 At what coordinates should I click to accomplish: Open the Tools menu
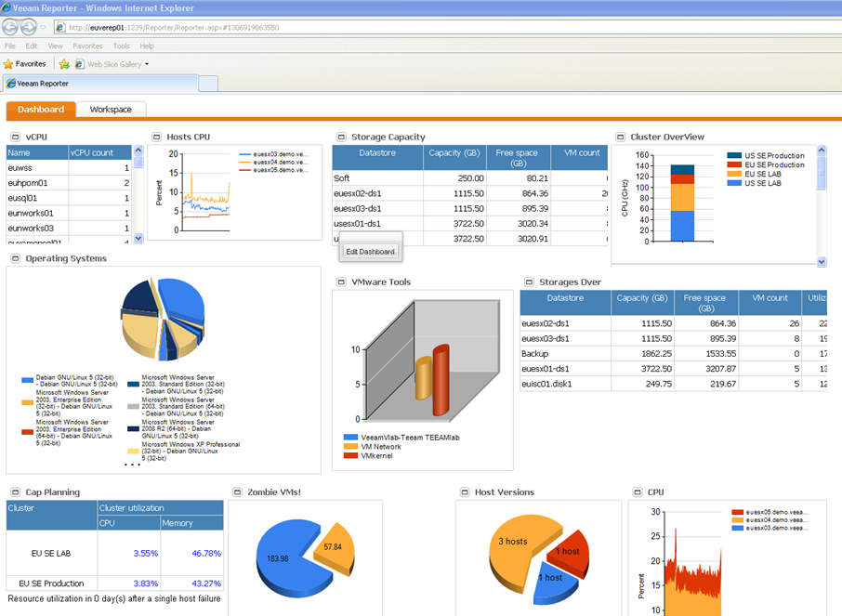tap(122, 46)
